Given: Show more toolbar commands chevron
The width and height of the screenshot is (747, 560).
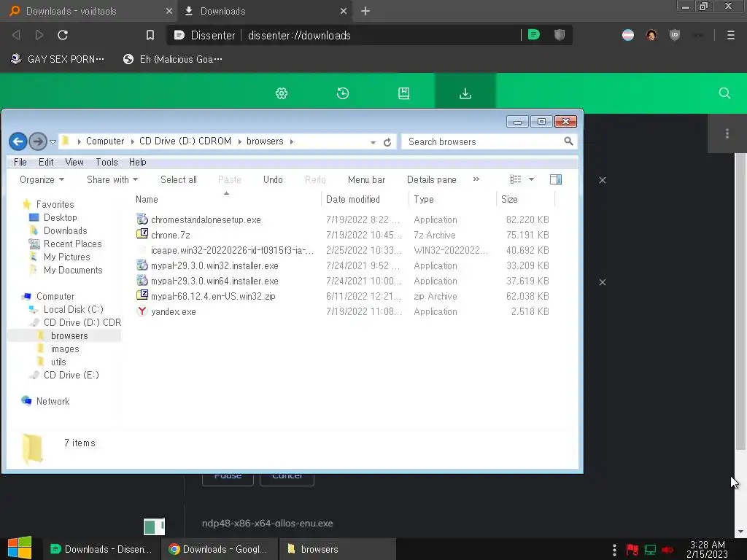Looking at the screenshot, I should tap(476, 179).
